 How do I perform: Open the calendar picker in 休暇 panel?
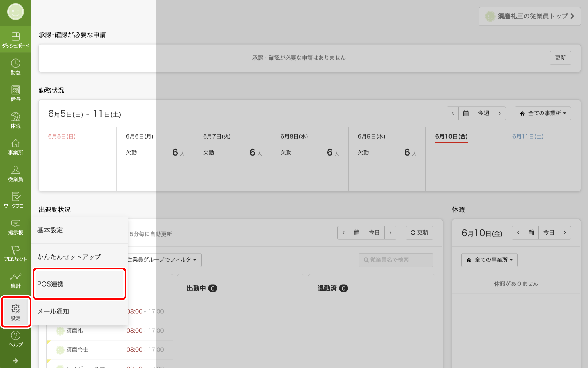point(531,233)
